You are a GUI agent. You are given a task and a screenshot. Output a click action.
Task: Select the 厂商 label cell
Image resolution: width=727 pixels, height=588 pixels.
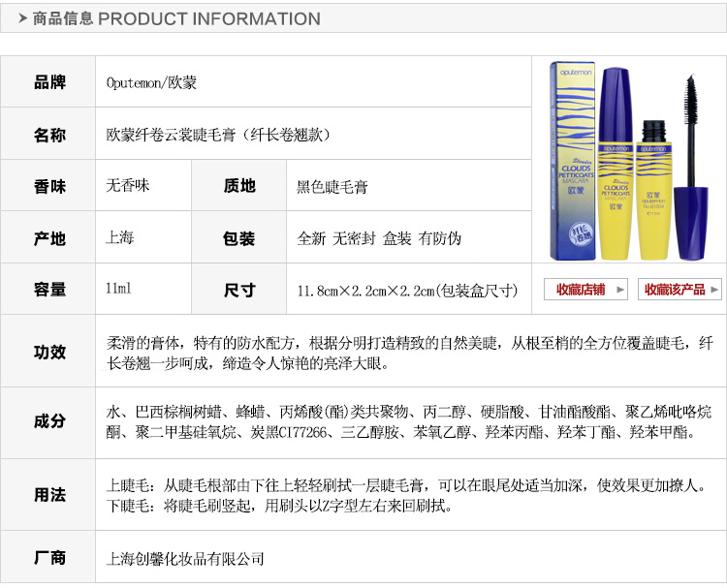point(48,557)
